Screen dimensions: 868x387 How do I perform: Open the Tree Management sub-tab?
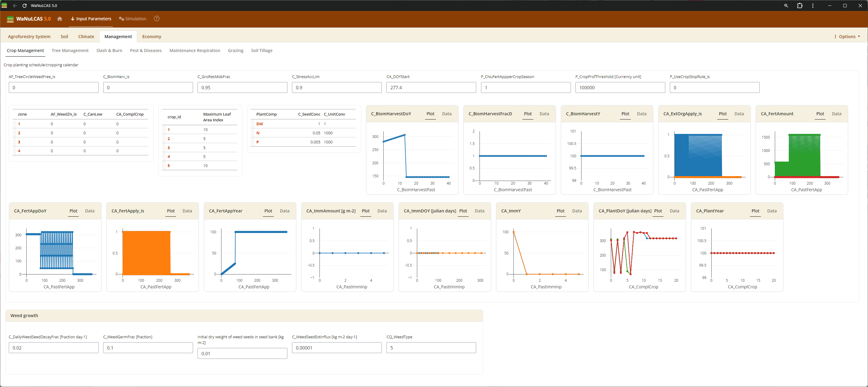tap(70, 51)
